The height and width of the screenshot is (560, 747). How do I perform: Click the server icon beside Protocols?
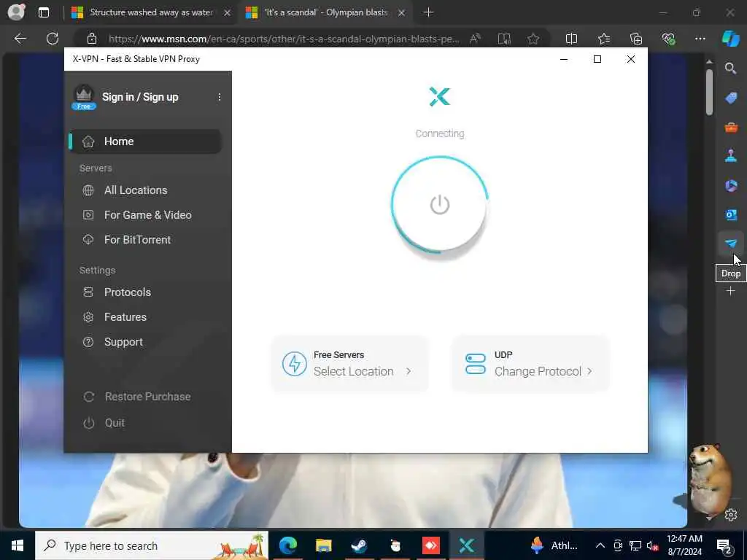coord(88,292)
